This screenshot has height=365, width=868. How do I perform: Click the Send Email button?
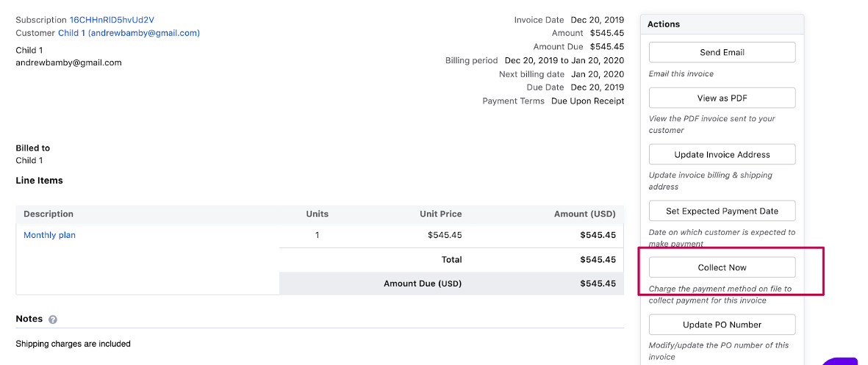pyautogui.click(x=722, y=52)
